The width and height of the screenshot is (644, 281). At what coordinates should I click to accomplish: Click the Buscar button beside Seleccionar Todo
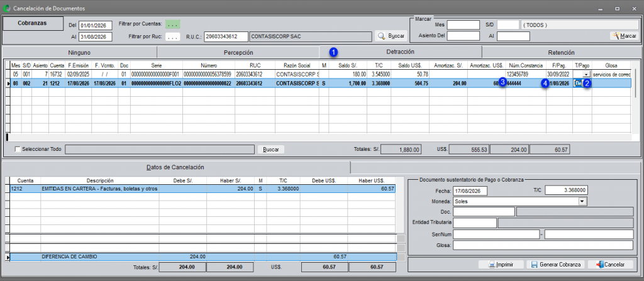pos(270,150)
